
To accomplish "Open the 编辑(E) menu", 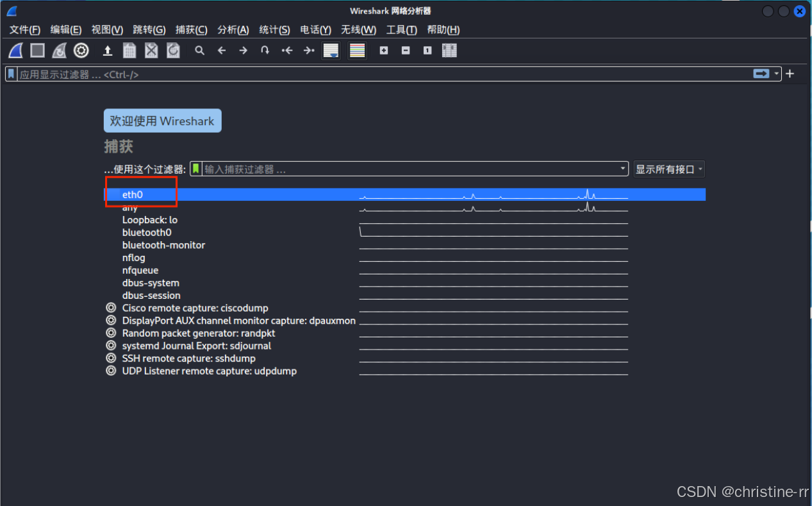I will coord(66,30).
